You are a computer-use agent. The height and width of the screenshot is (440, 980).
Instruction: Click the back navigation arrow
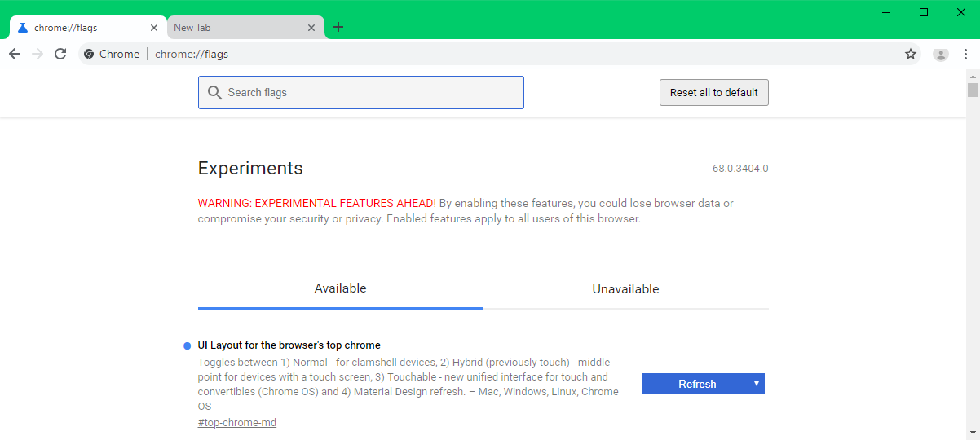15,54
